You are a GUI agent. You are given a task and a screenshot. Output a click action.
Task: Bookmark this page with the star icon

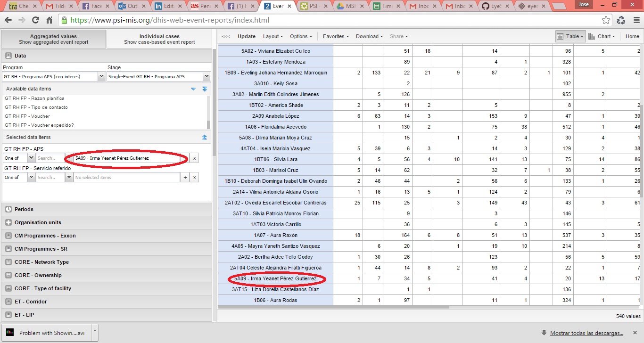(606, 20)
